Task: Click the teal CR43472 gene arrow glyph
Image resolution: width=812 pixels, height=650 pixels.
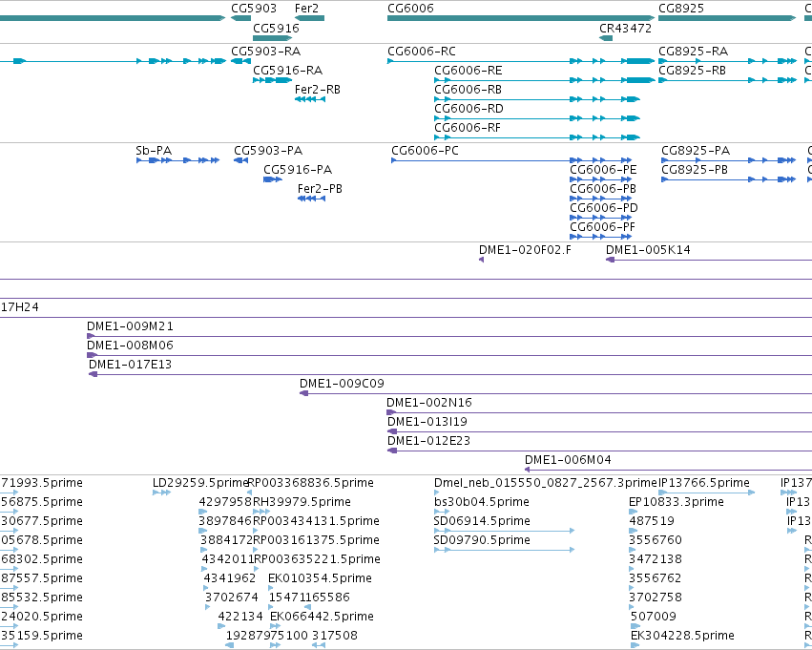Action: (606, 38)
